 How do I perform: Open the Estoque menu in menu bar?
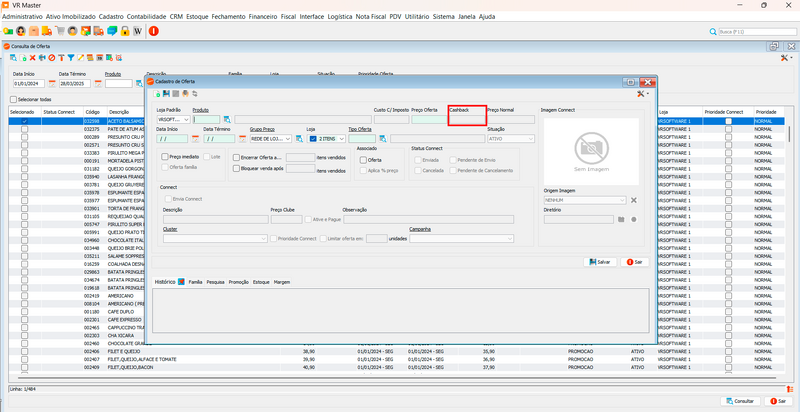pos(197,16)
